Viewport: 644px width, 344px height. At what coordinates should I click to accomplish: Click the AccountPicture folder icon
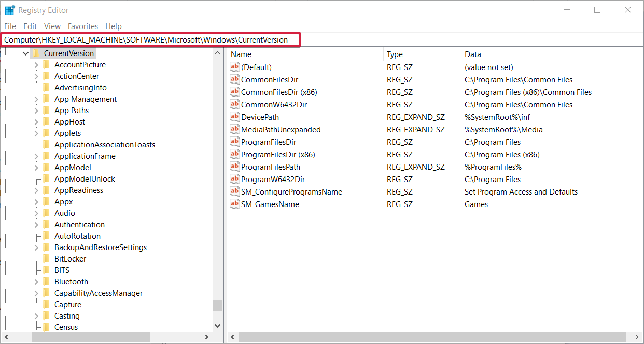click(x=46, y=64)
